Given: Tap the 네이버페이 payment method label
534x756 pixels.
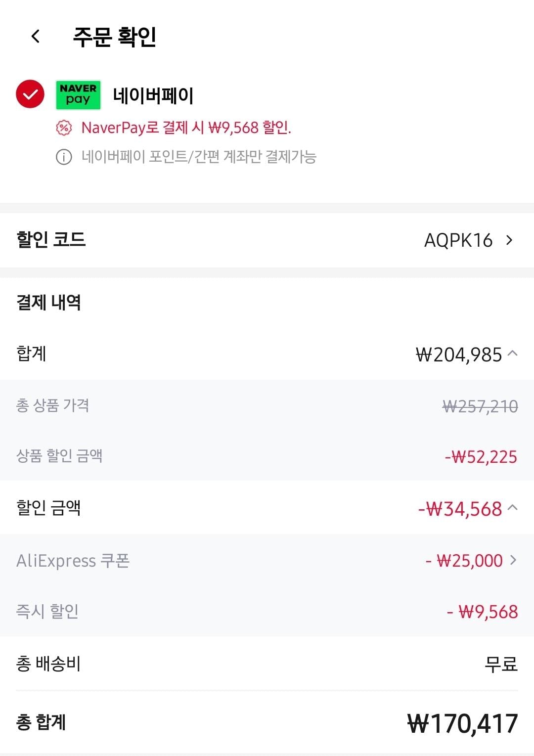Looking at the screenshot, I should (x=153, y=95).
